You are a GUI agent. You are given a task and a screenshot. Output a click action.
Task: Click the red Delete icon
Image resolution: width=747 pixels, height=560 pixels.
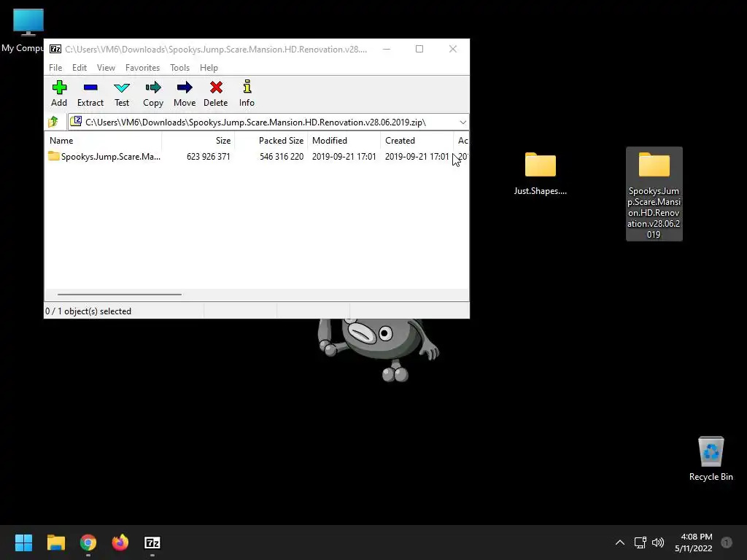point(216,87)
